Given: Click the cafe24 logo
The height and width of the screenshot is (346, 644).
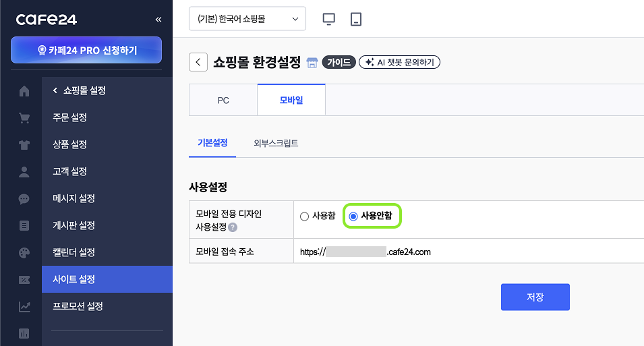Looking at the screenshot, I should point(47,20).
